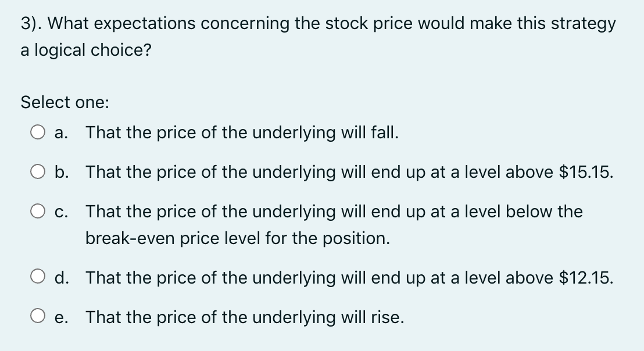This screenshot has width=644, height=351.
Task: Click the '$15.15' amount in option b
Action: coord(586,172)
